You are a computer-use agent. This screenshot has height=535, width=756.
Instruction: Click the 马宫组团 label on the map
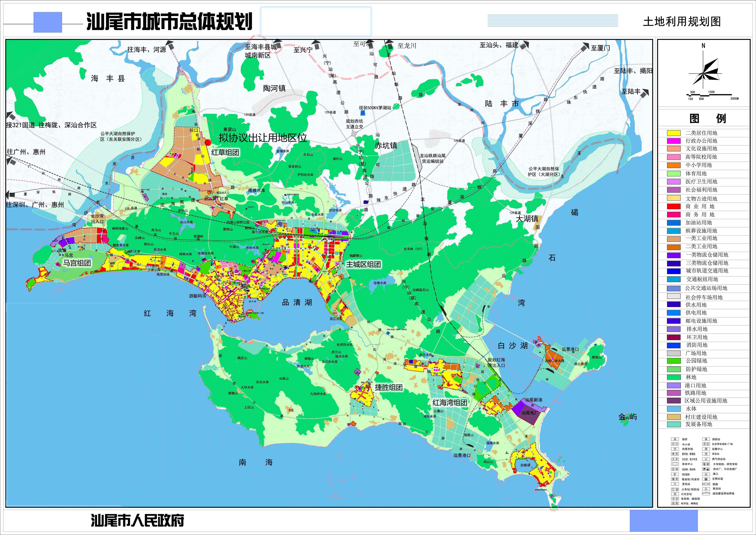pos(77,263)
